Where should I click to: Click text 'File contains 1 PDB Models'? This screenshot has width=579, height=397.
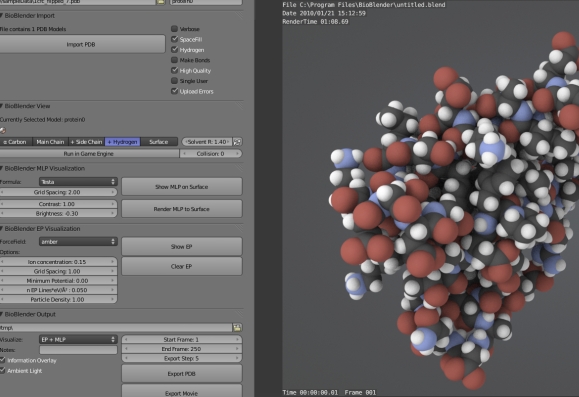point(33,29)
